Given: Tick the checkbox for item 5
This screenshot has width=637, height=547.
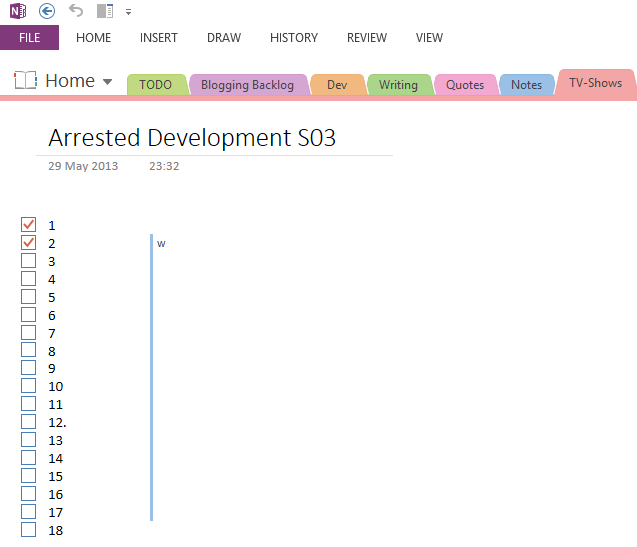Looking at the screenshot, I should click(28, 297).
